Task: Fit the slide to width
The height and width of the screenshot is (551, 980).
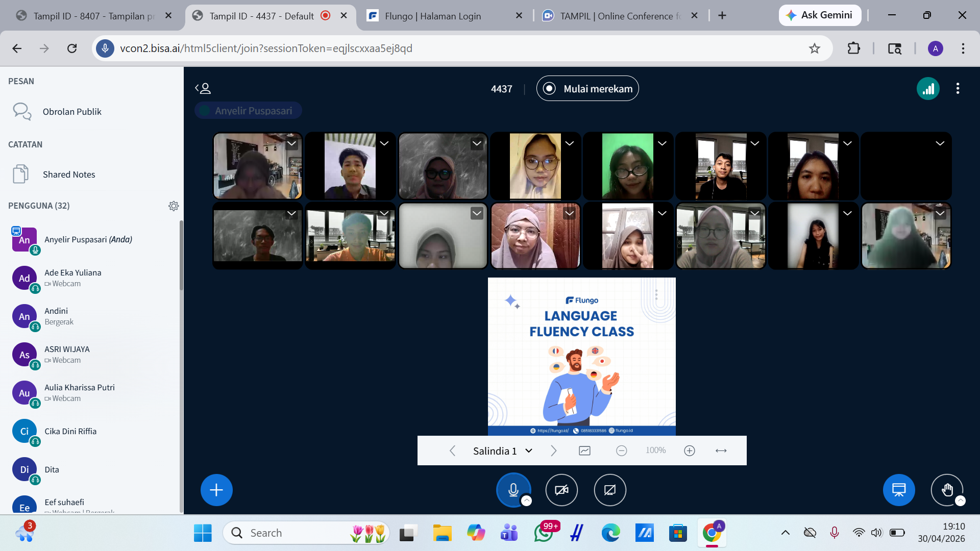Action: 721,451
